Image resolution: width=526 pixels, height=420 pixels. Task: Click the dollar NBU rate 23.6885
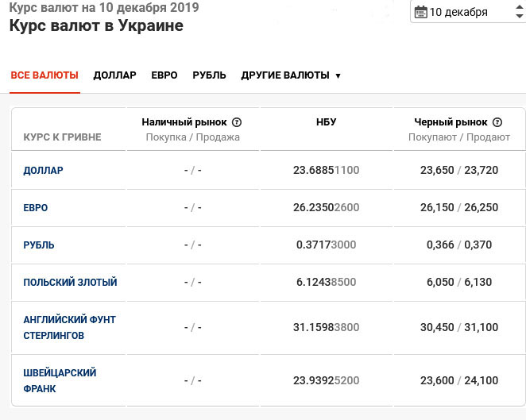[326, 170]
